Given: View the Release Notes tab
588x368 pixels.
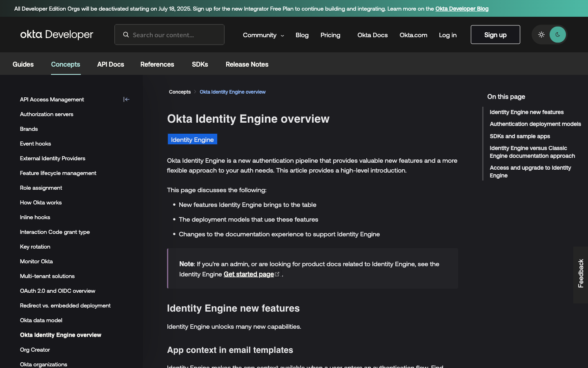Looking at the screenshot, I should pos(247,64).
